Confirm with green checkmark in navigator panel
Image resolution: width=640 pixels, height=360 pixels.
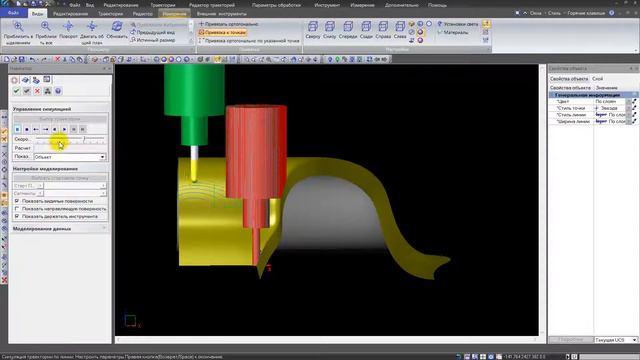click(16, 91)
